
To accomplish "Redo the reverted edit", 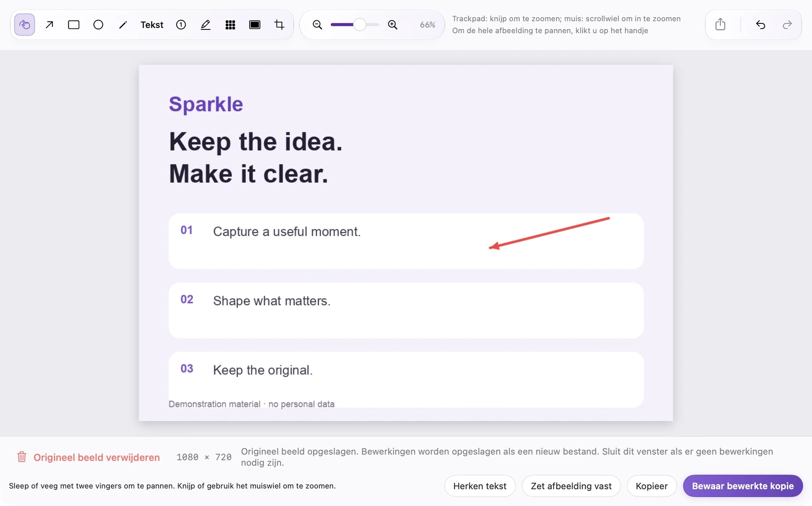I will coord(787,25).
